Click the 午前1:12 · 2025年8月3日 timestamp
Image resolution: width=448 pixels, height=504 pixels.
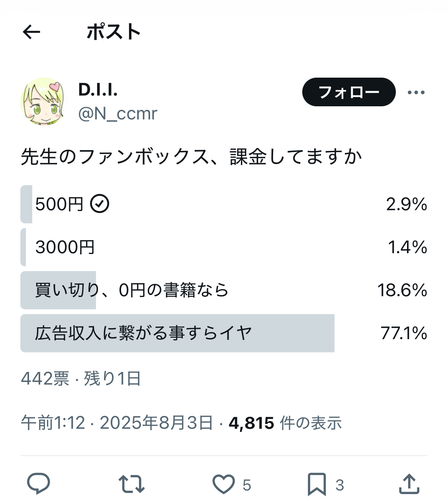point(117,423)
